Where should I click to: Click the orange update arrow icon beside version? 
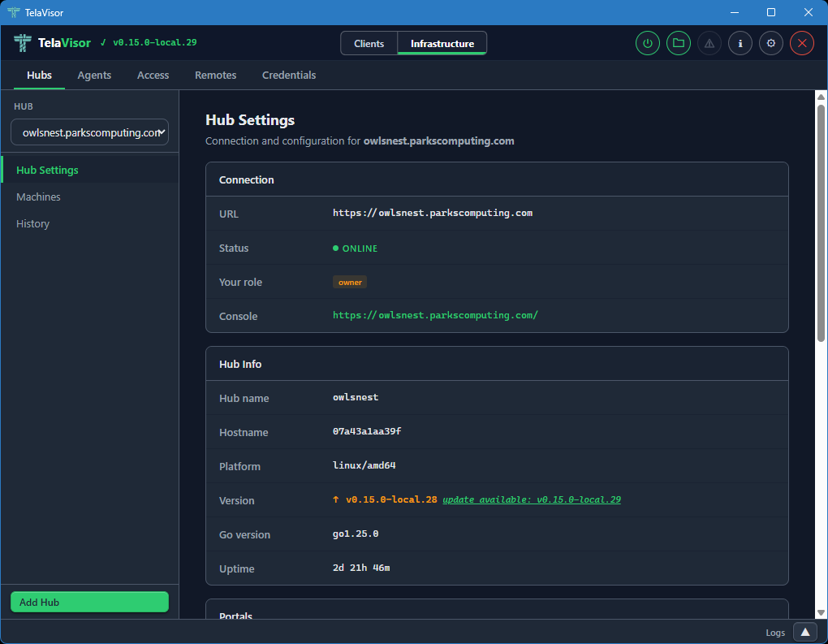335,499
